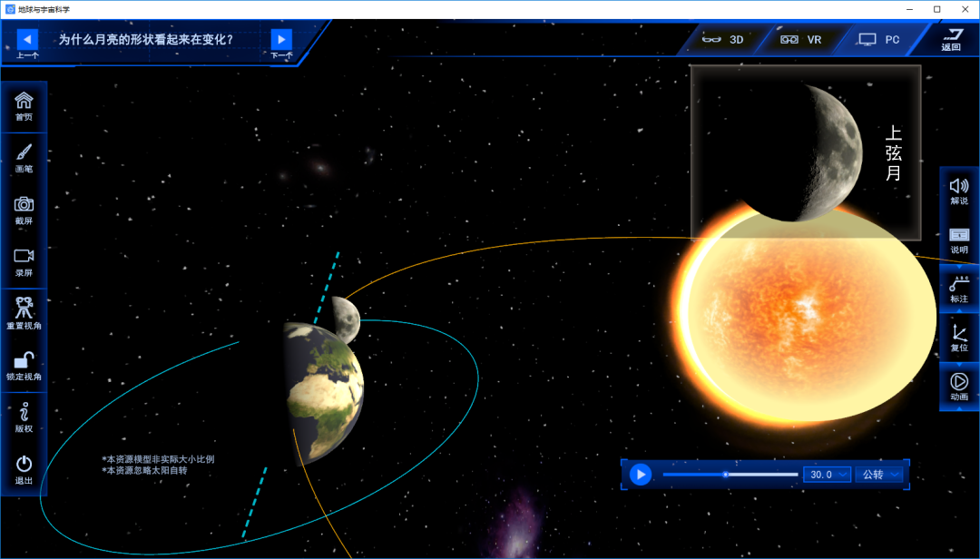Click the title 为什么月亮的形状看起来在变化？
Viewport: 980px width, 559px height.
coord(145,39)
